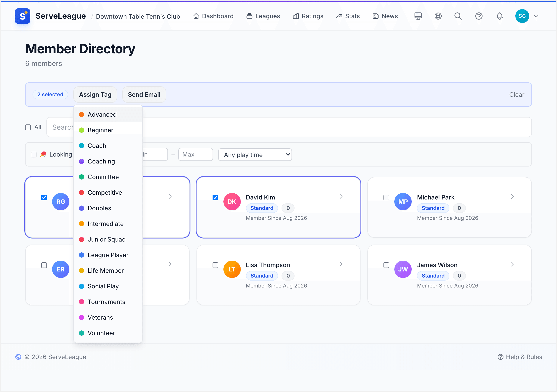The width and height of the screenshot is (557, 392).
Task: Go to the Dashboard nav item
Action: [213, 16]
